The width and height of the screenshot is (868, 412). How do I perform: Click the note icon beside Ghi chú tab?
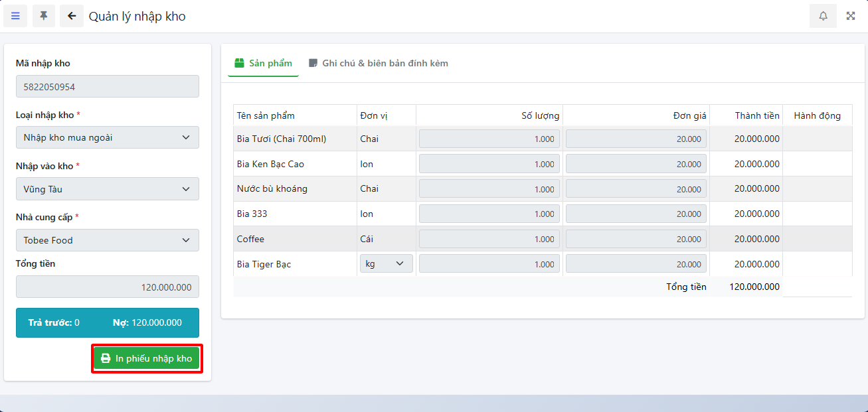pos(313,63)
